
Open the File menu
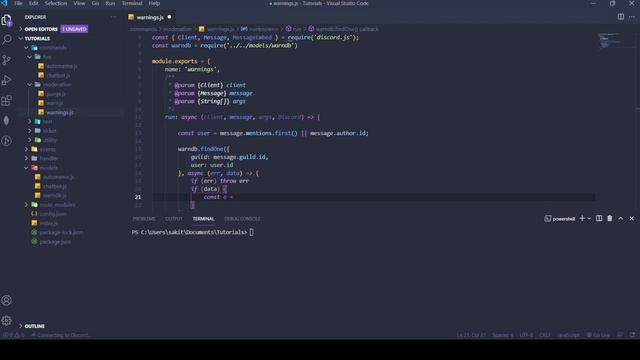(18, 3)
